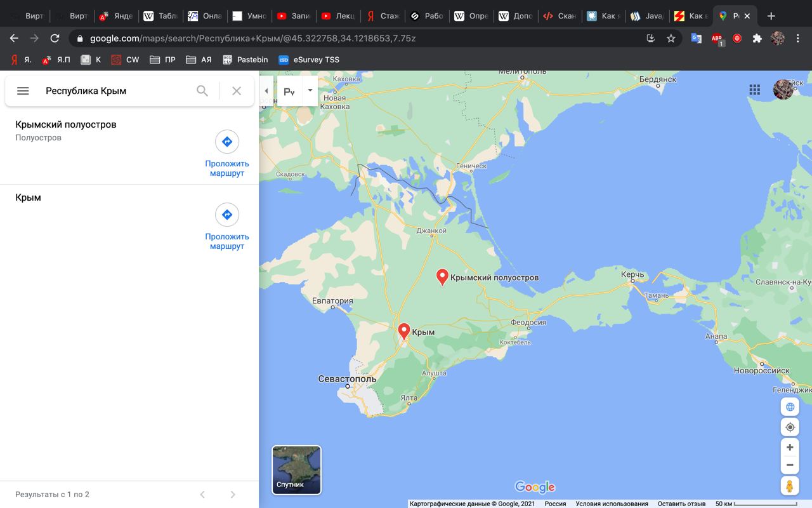
Task: Go forward in browser history
Action: coord(34,38)
